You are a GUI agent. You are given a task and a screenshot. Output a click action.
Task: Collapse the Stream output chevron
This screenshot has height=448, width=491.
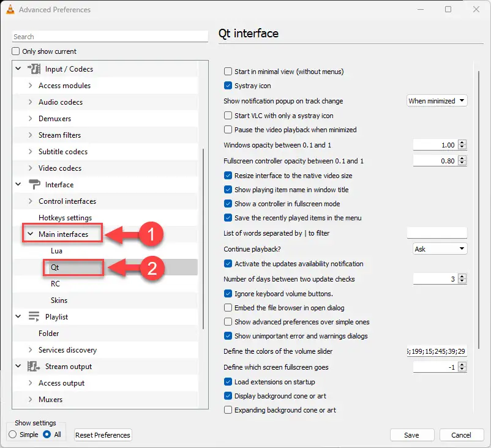[18, 366]
